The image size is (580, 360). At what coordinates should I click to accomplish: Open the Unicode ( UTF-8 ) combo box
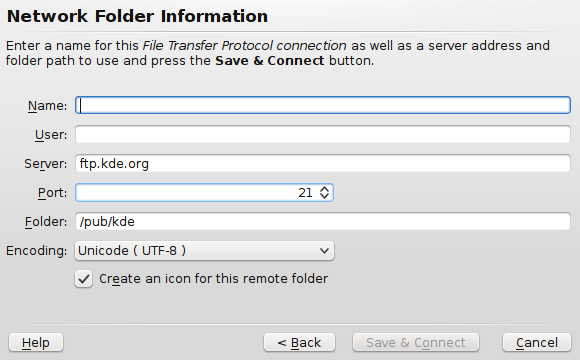click(x=205, y=251)
